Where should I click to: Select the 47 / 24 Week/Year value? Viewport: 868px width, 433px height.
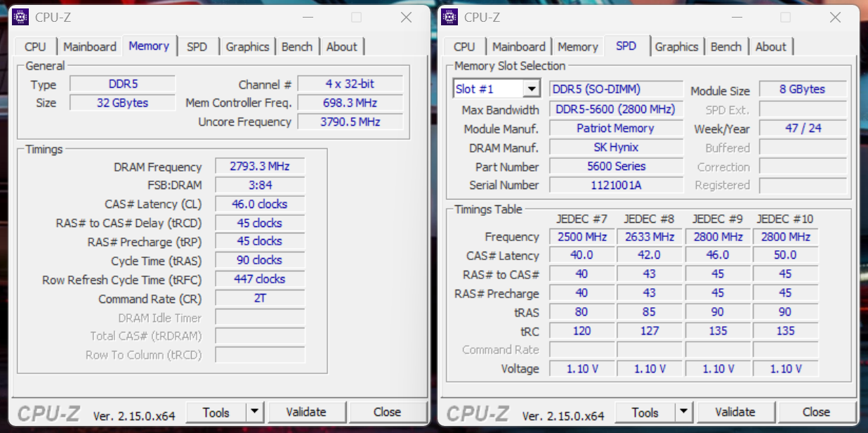[x=803, y=129]
